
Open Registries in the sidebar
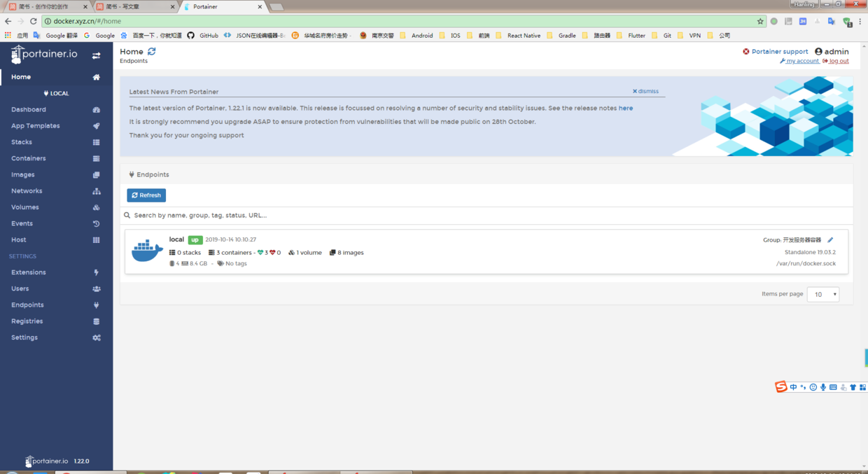pyautogui.click(x=56, y=321)
